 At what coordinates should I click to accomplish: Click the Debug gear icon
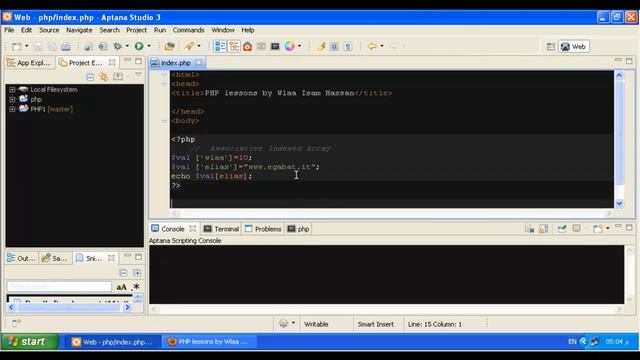pos(118,46)
